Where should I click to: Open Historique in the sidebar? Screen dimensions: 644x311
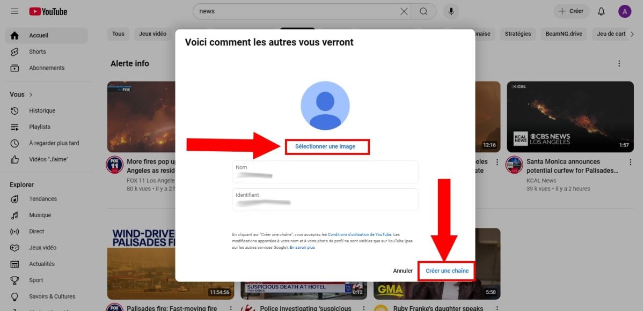pos(42,110)
